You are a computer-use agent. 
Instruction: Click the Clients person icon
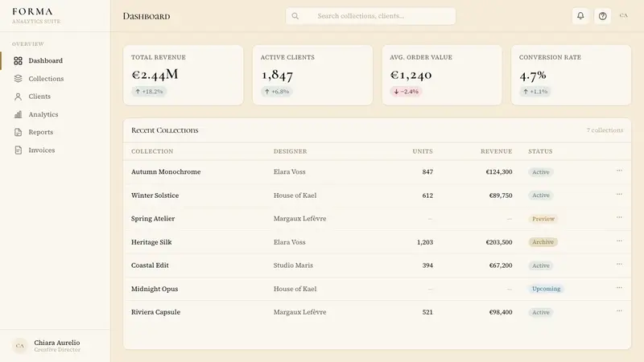click(x=18, y=97)
